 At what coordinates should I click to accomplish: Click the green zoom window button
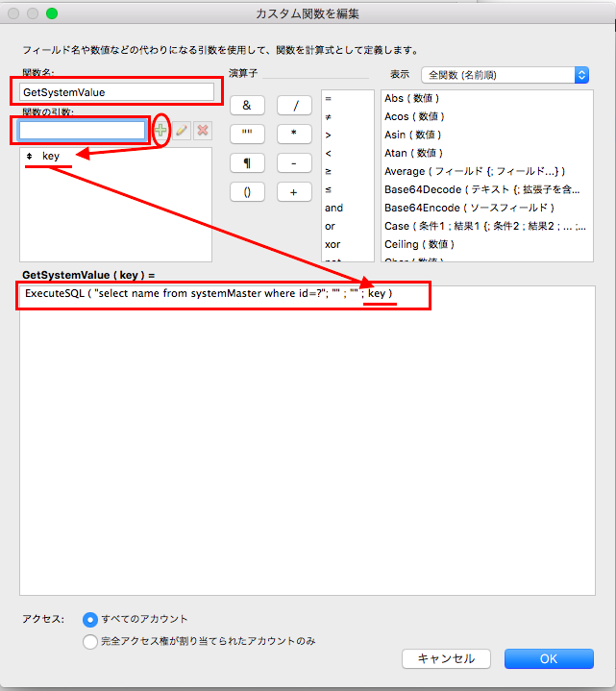pyautogui.click(x=52, y=13)
